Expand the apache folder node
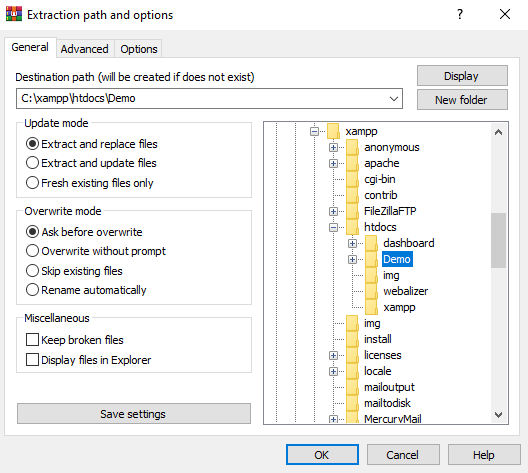Viewport: 528px width, 473px height. [333, 163]
